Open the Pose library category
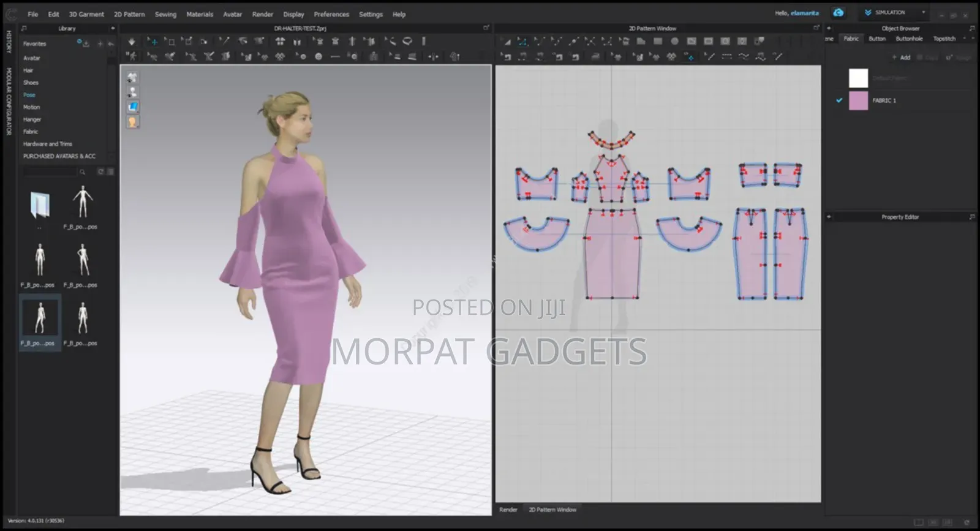980x531 pixels. tap(29, 95)
